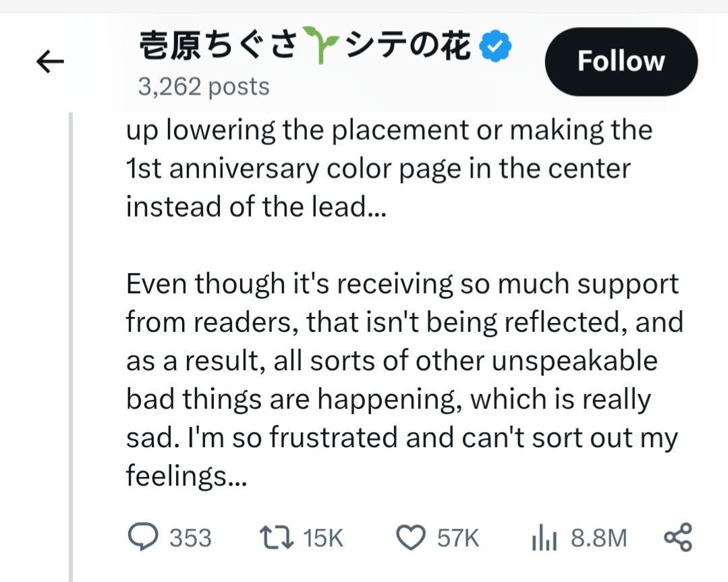Screen dimensions: 728x582
Task: Follow this account
Action: tap(621, 62)
